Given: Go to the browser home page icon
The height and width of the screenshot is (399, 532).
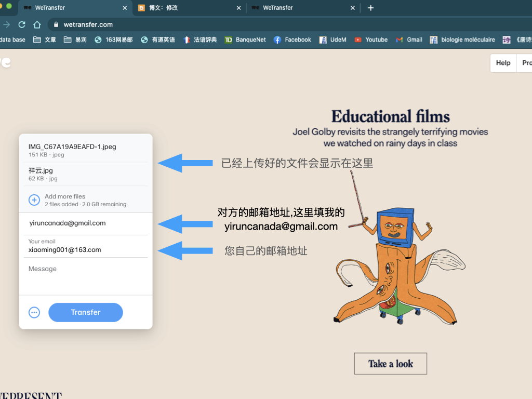Looking at the screenshot, I should (x=37, y=24).
